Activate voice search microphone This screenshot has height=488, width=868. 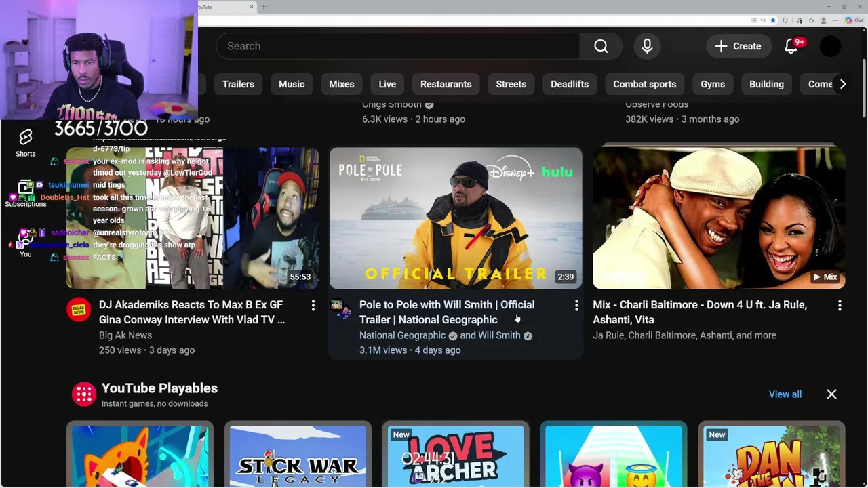tap(647, 46)
